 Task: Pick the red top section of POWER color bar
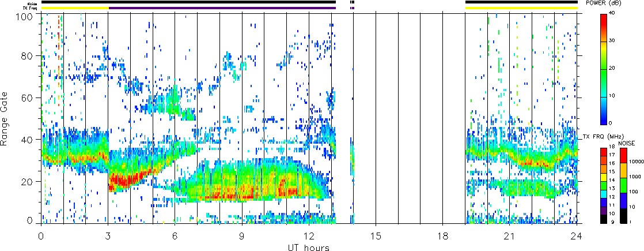[603, 28]
